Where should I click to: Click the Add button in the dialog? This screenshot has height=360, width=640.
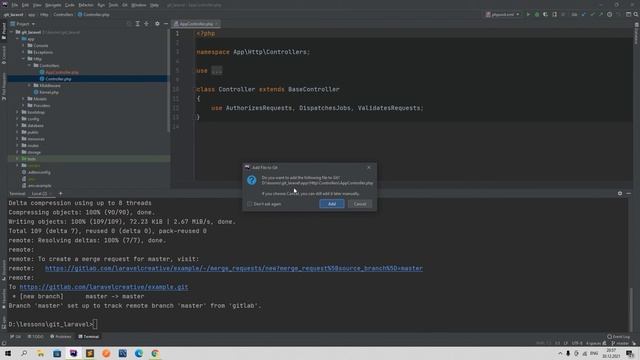(331, 204)
